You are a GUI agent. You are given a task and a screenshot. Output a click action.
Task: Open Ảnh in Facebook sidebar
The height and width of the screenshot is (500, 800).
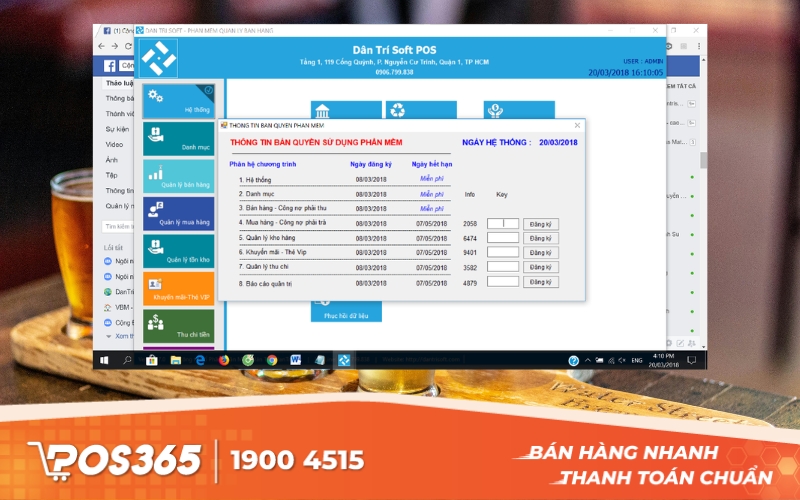pos(112,160)
